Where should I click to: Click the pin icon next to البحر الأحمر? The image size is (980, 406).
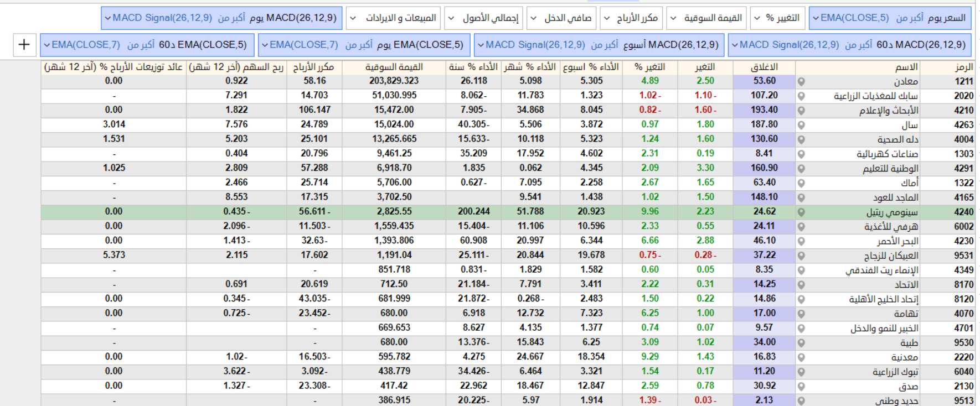pos(801,241)
